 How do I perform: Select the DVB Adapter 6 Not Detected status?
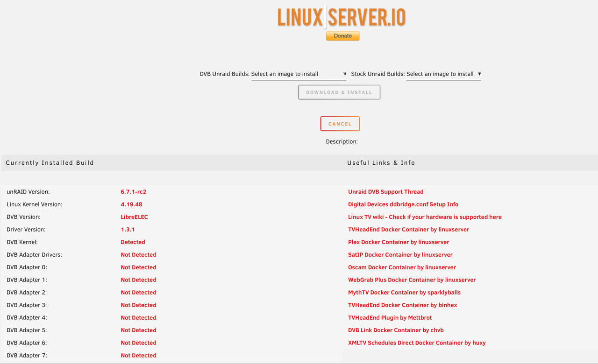[138, 343]
